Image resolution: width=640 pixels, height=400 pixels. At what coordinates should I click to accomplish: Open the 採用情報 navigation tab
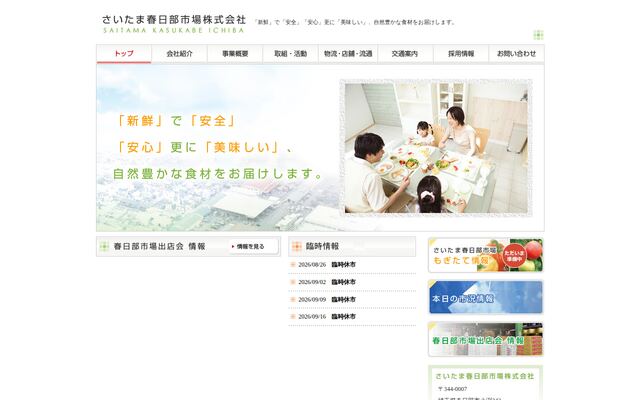[461, 53]
